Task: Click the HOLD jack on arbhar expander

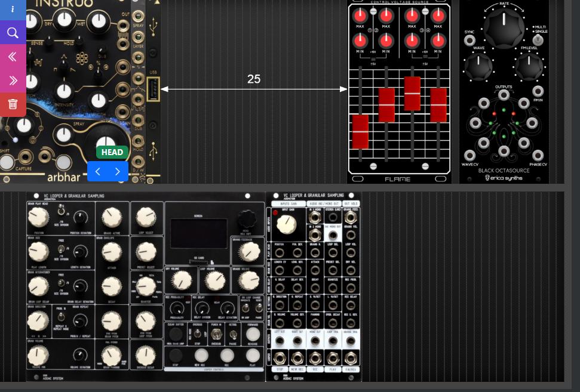Action: click(x=138, y=141)
